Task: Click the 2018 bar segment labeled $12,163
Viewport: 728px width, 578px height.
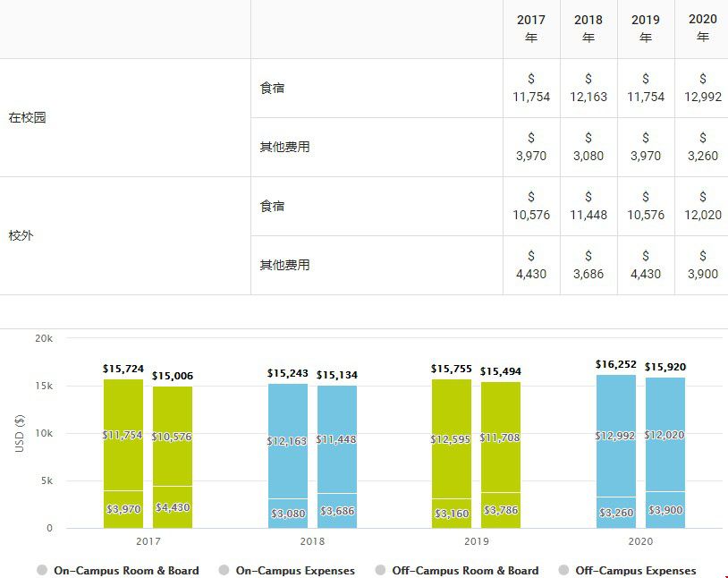Action: click(x=288, y=441)
